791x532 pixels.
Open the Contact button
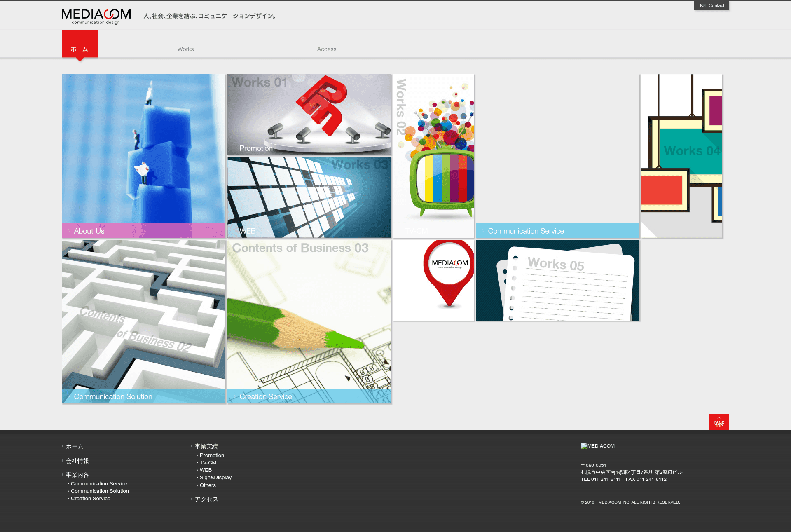711,5
